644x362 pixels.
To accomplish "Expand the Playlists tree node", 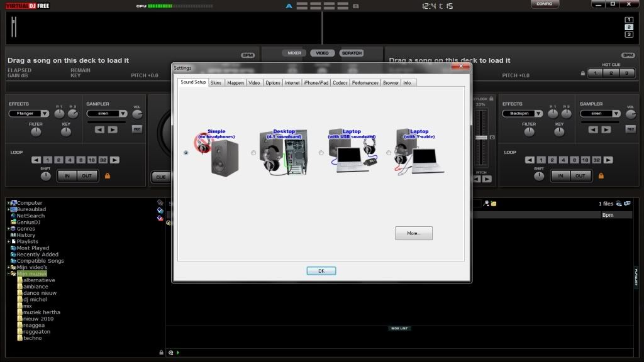I will [9, 242].
